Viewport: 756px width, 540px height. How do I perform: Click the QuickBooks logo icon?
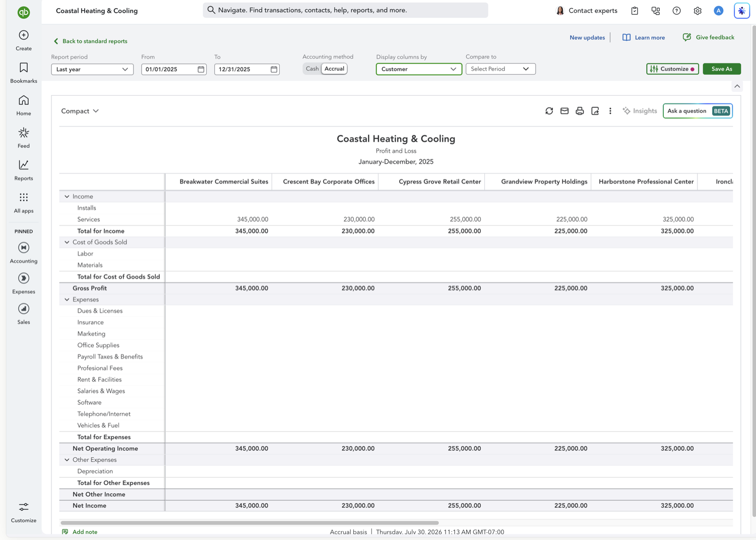(x=24, y=12)
